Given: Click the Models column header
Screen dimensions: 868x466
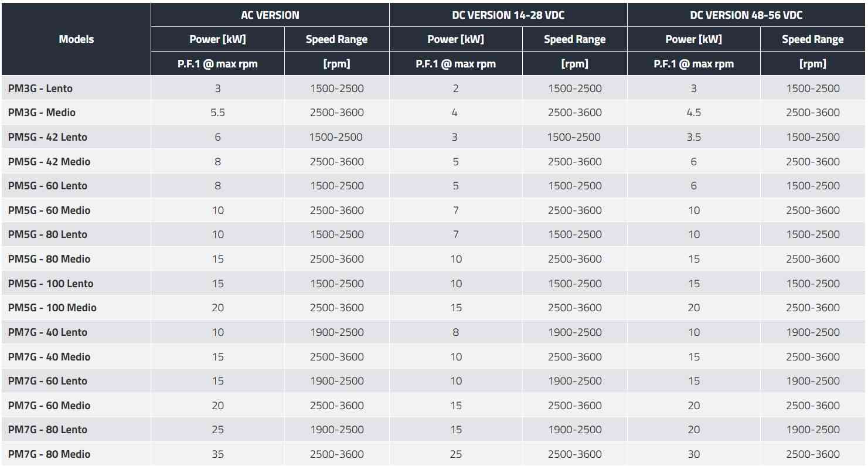Looking at the screenshot, I should 76,39.
